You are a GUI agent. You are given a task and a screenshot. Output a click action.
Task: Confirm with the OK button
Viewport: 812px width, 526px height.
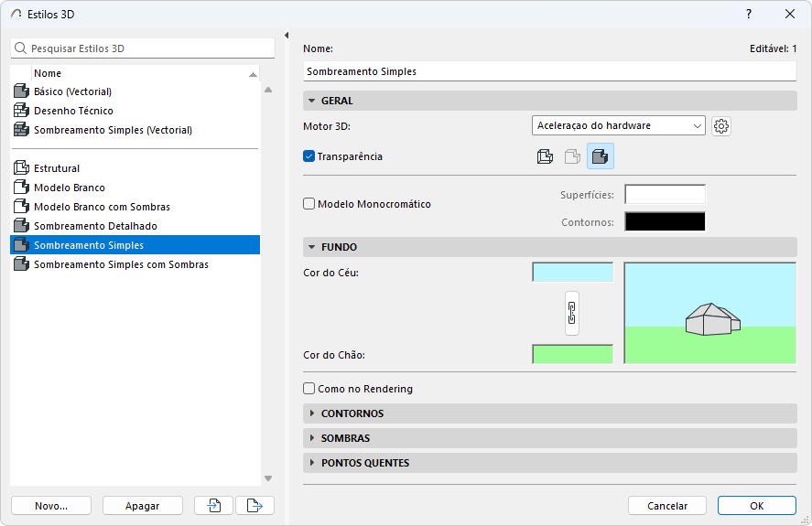tap(756, 505)
